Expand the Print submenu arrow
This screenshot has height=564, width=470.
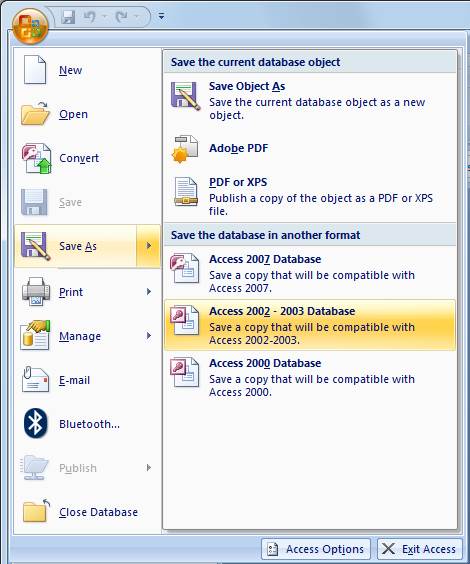pyautogui.click(x=149, y=291)
